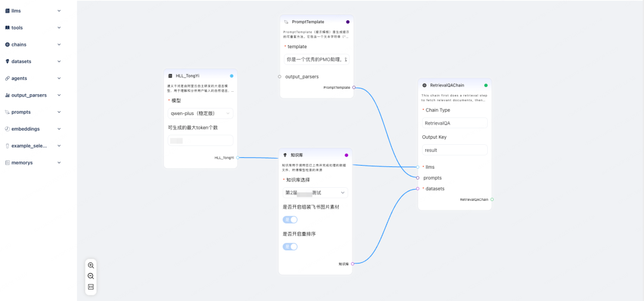Expand the tools category chevron
This screenshot has width=644, height=301.
click(x=59, y=27)
